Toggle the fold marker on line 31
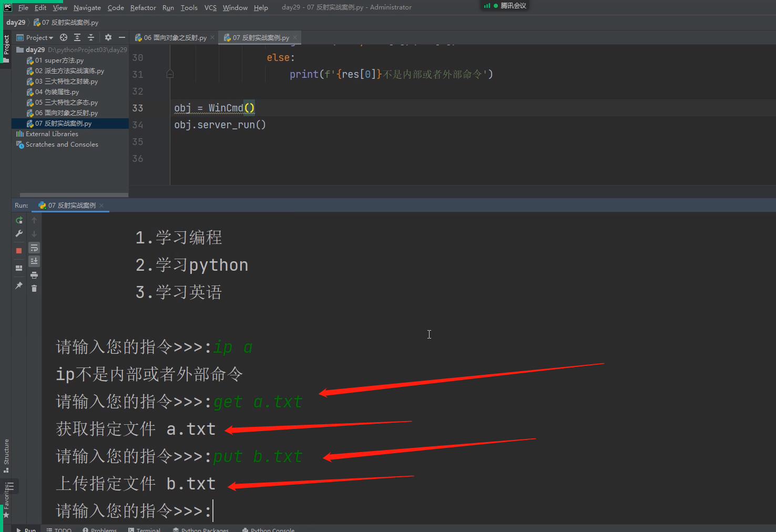Viewport: 776px width, 532px height. pos(170,74)
